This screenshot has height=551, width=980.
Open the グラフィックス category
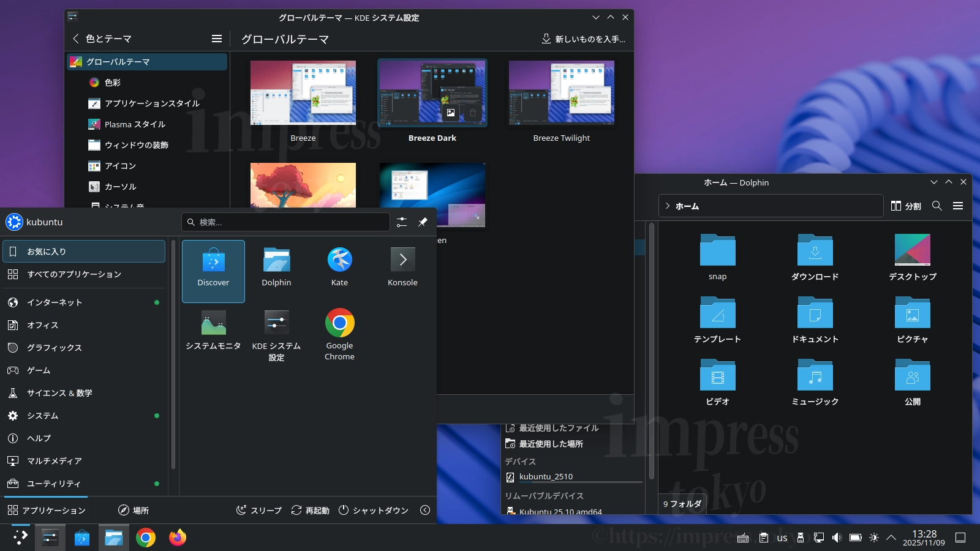coord(84,348)
